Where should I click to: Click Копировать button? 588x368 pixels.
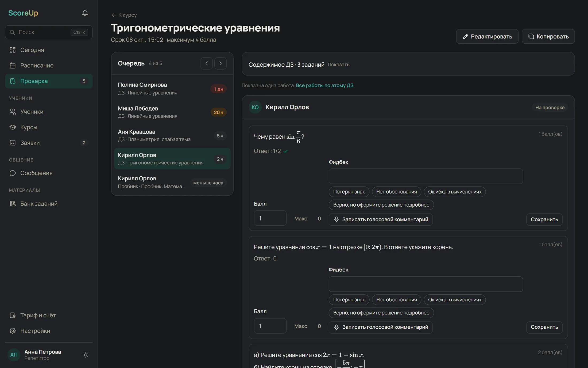pyautogui.click(x=548, y=36)
